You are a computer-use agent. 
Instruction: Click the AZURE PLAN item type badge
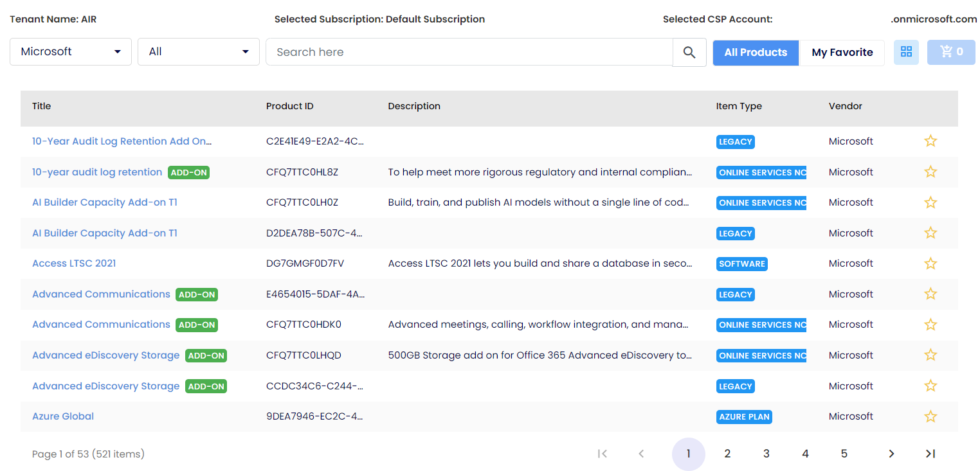744,417
